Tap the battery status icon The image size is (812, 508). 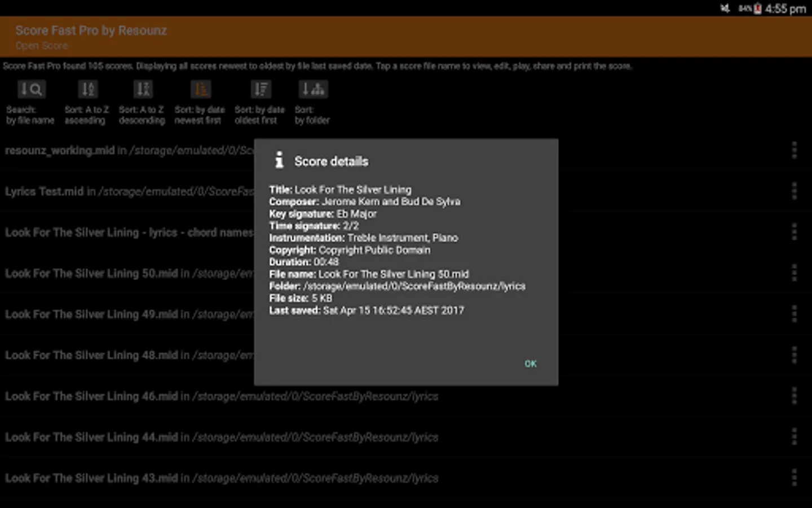click(757, 8)
